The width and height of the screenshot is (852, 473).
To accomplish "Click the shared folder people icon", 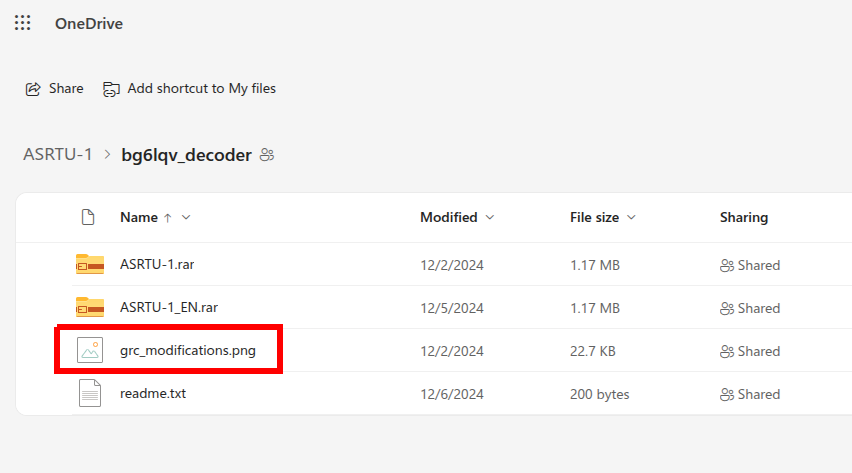I will tap(267, 155).
